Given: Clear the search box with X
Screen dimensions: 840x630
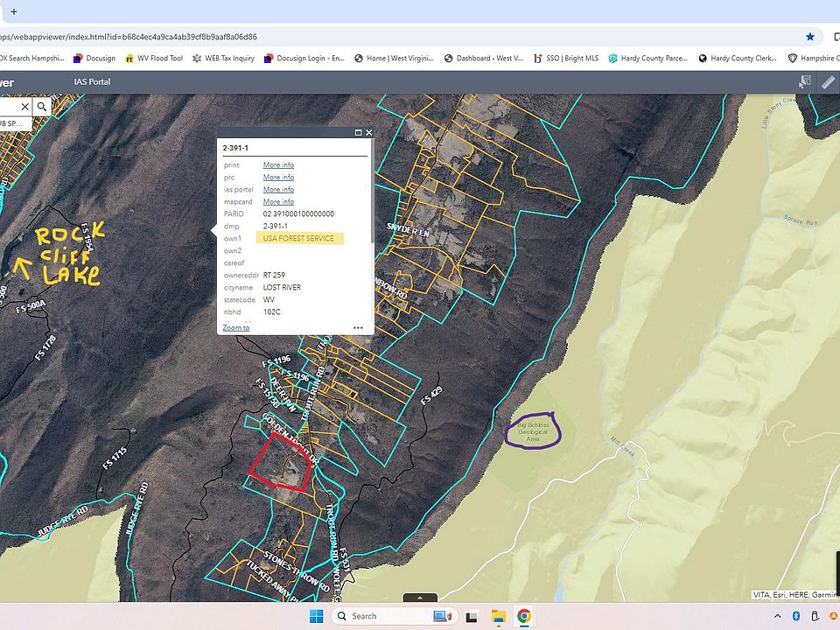Looking at the screenshot, I should (24, 107).
